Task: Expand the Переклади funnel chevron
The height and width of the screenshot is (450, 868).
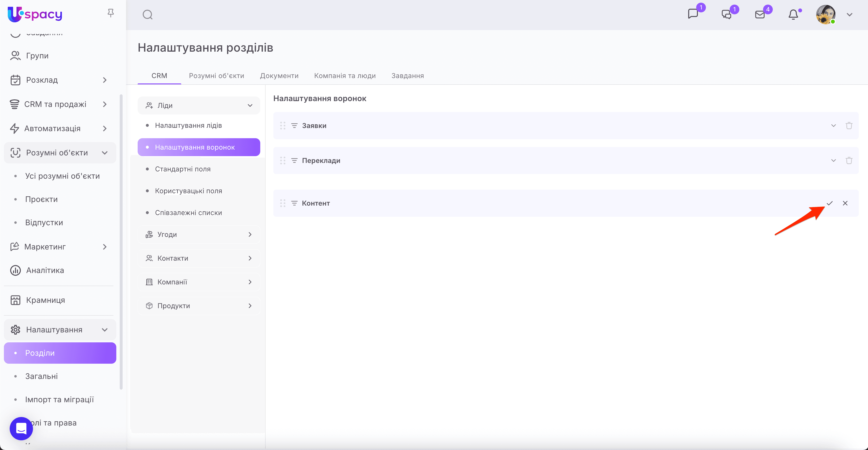Action: pos(833,161)
